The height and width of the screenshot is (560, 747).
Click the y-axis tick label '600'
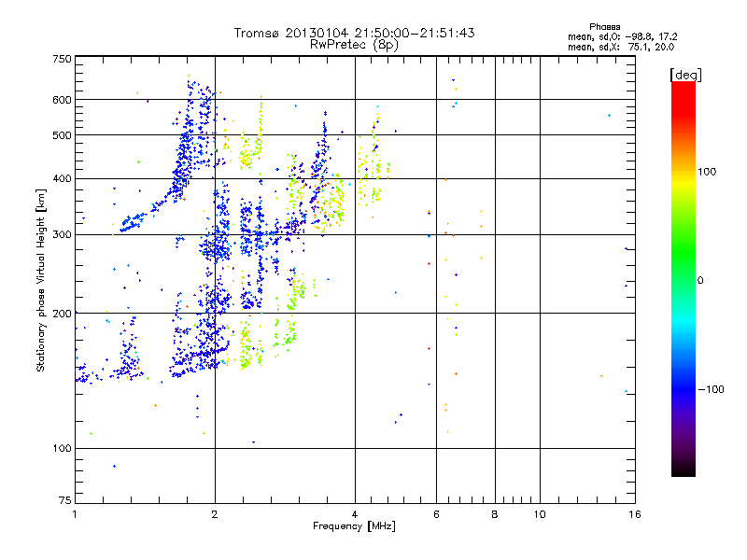62,100
